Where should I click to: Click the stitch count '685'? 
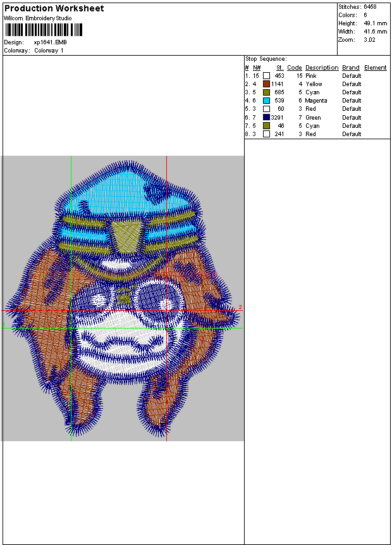coord(279,92)
